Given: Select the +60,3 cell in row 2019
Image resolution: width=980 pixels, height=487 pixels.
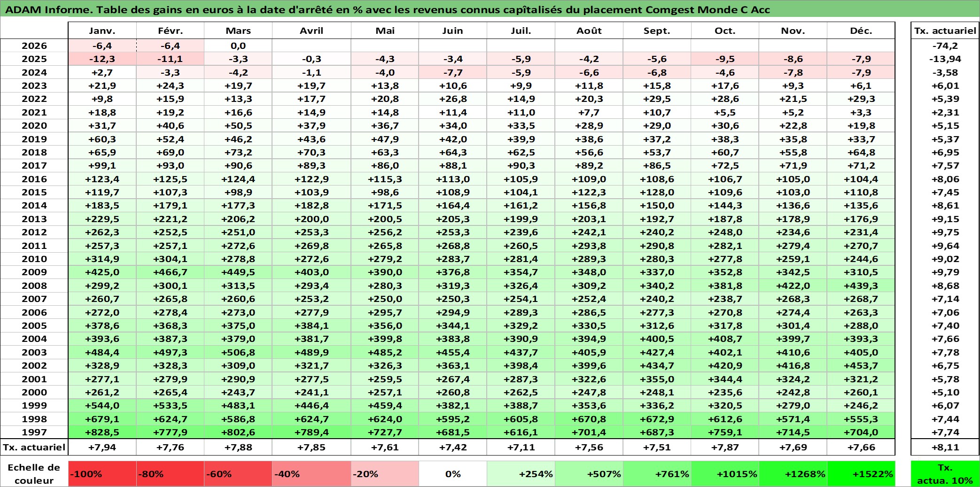Looking at the screenshot, I should [x=102, y=139].
